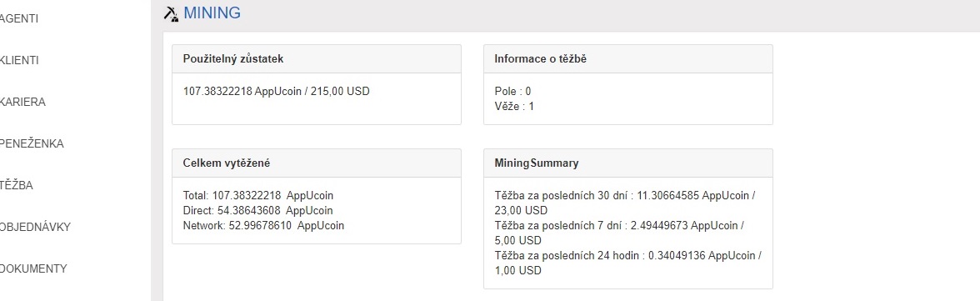Open AGENTI in the sidebar

click(18, 19)
